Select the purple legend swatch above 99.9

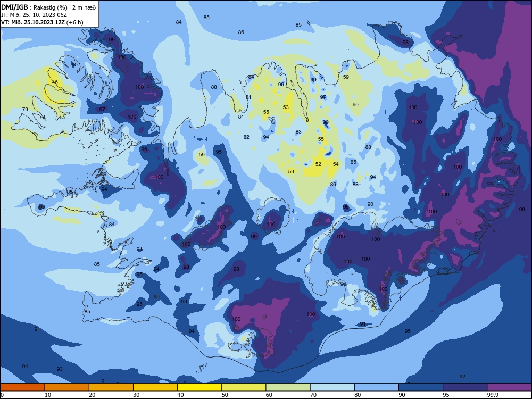click(509, 387)
